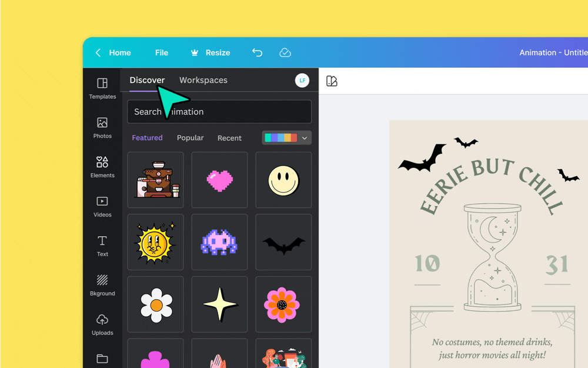Switch to the Workspaces tab
Image resolution: width=588 pixels, height=368 pixels.
[x=203, y=80]
